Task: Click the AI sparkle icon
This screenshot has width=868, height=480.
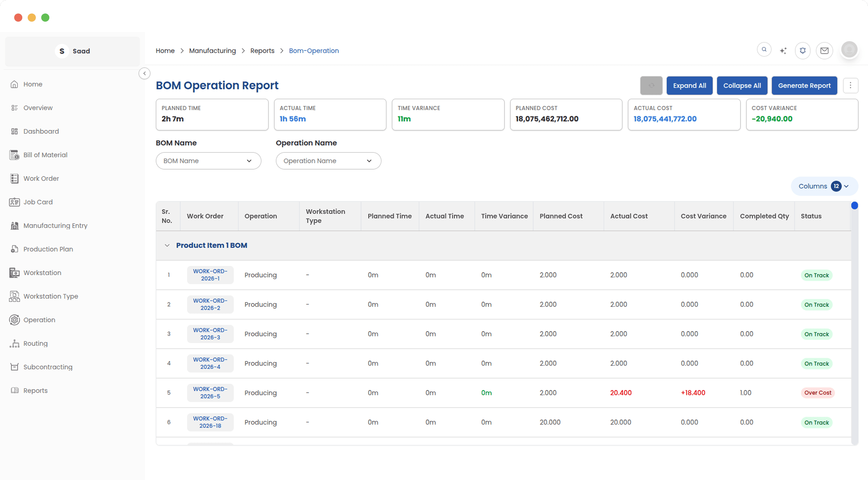Action: coord(783,50)
